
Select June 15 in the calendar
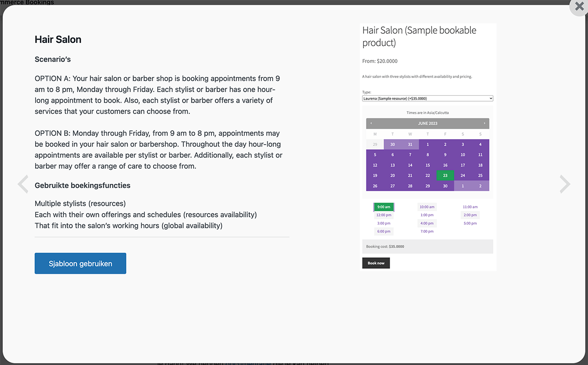pyautogui.click(x=428, y=165)
